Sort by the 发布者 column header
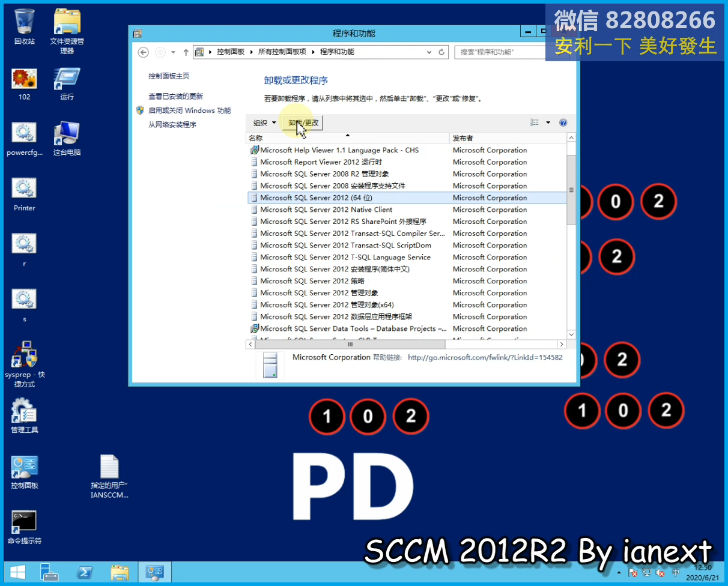Viewport: 728px width, 586px height. pyautogui.click(x=508, y=138)
